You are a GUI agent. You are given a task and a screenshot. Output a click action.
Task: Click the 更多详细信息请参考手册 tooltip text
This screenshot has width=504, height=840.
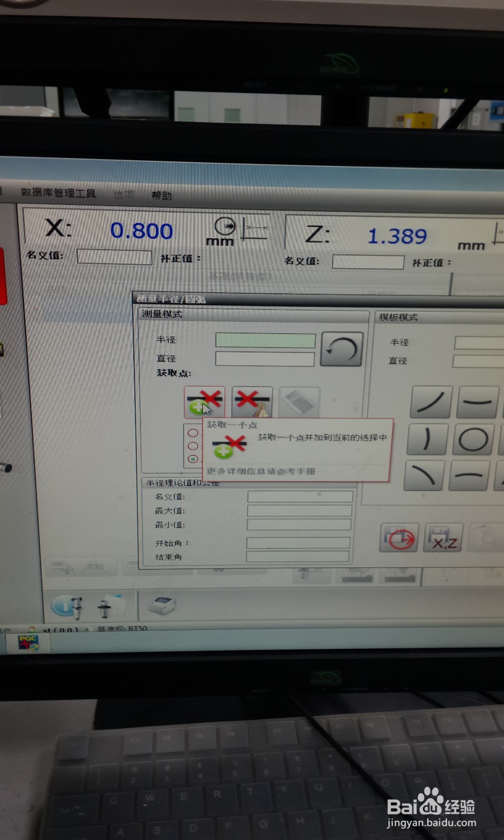[x=261, y=471]
